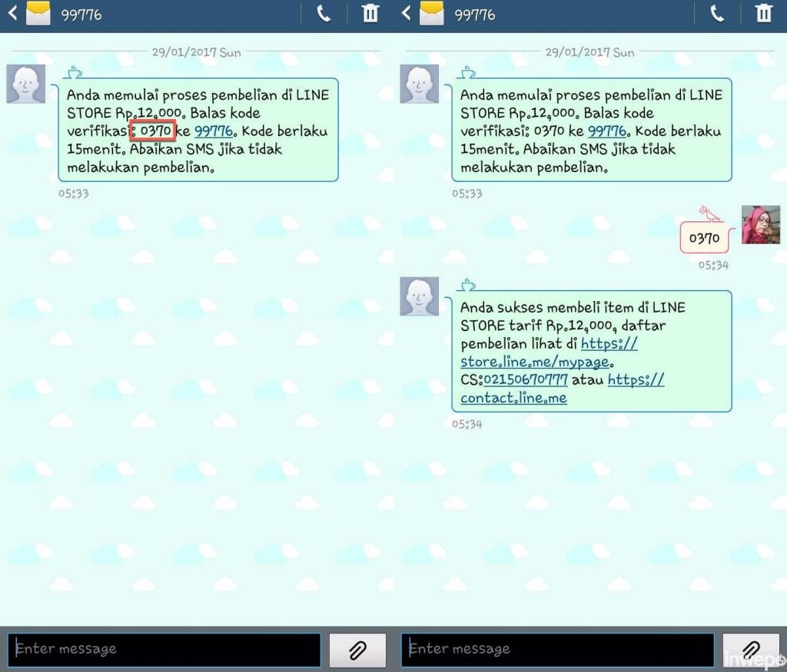
Task: Delete conversation using right screen trash icon
Action: 763,13
